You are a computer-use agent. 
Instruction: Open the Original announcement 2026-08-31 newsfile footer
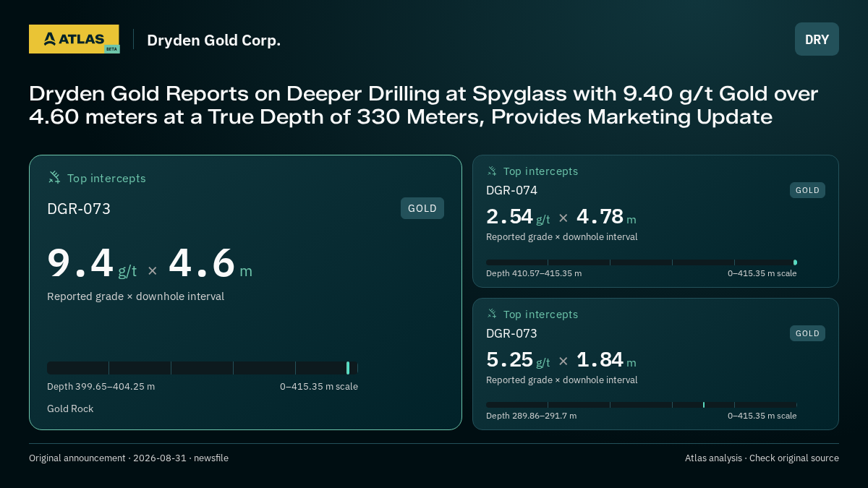[129, 458]
